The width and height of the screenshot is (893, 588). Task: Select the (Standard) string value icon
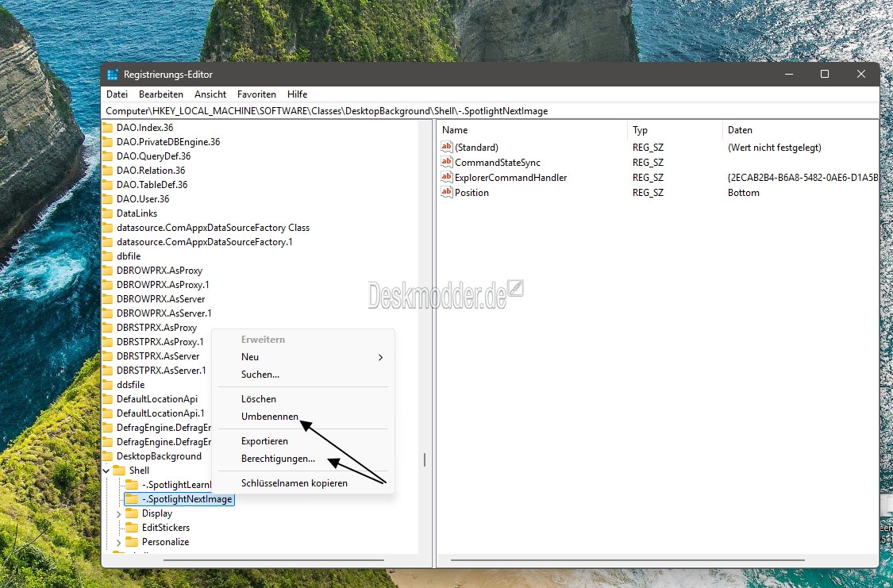tap(446, 148)
